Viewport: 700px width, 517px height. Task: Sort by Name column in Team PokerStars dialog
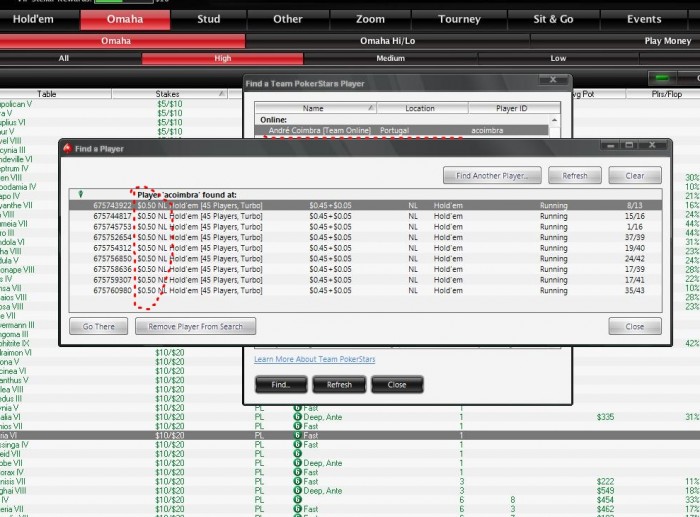315,108
